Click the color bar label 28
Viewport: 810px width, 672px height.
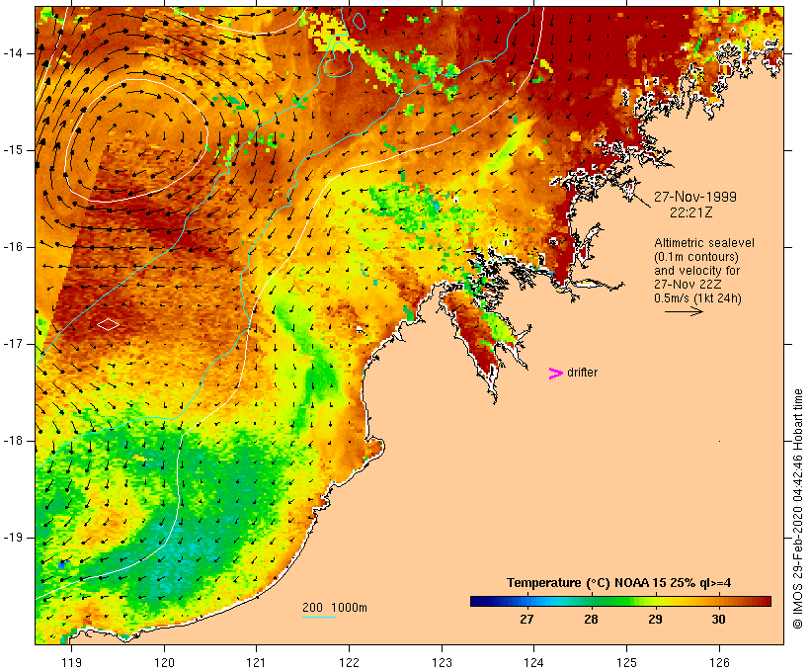point(591,620)
